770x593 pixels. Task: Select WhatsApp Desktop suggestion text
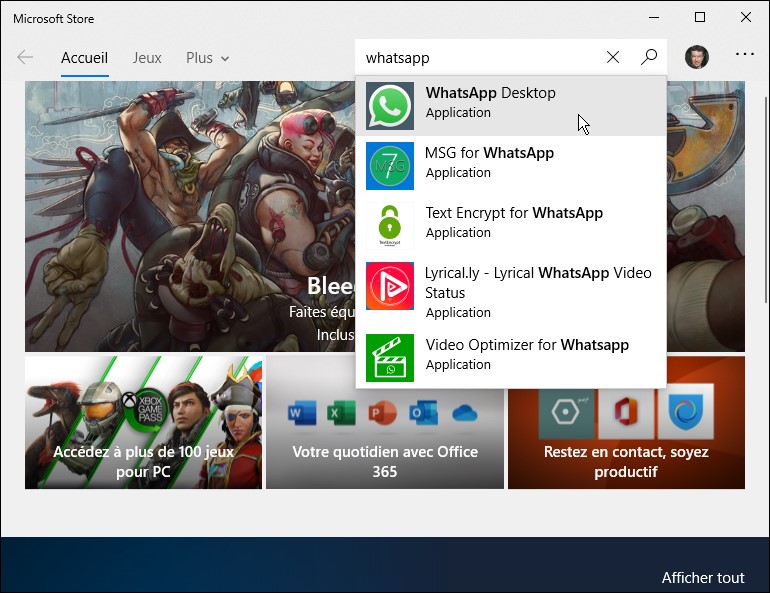click(490, 93)
